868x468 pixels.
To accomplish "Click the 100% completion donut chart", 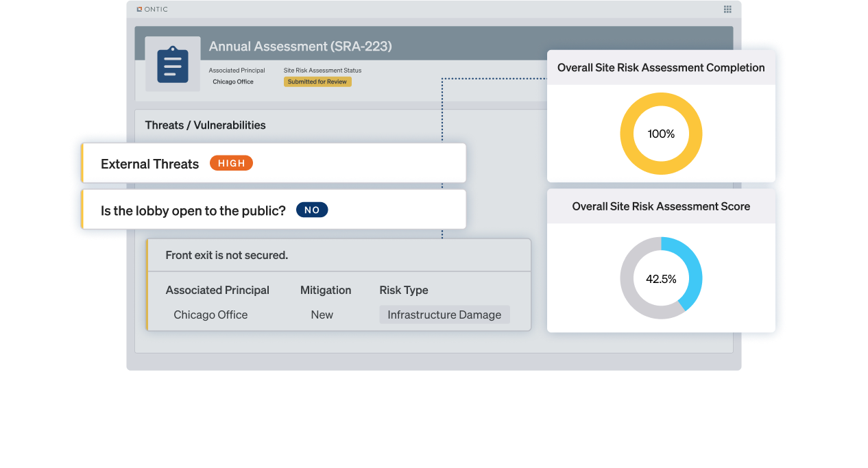I will point(661,134).
